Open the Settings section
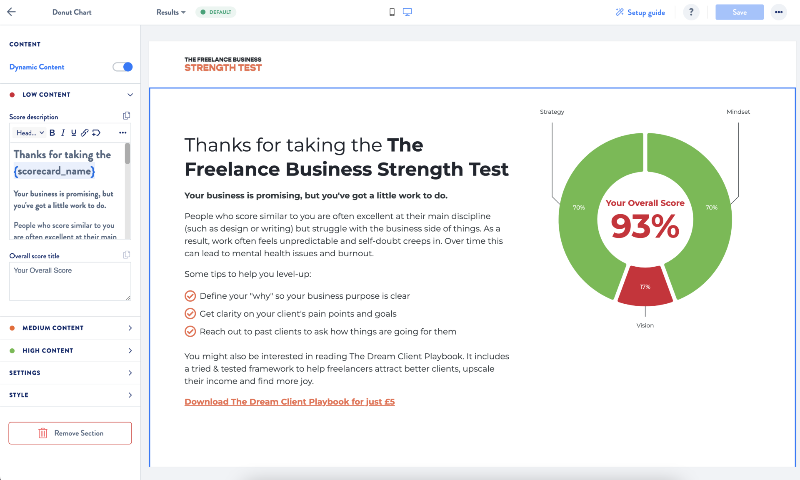The width and height of the screenshot is (800, 480). 70,373
